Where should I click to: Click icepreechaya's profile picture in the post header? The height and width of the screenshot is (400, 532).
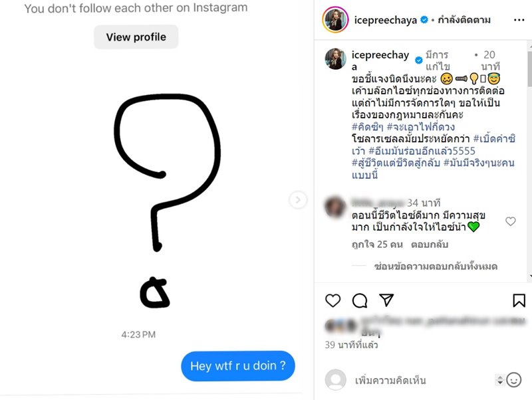point(335,20)
